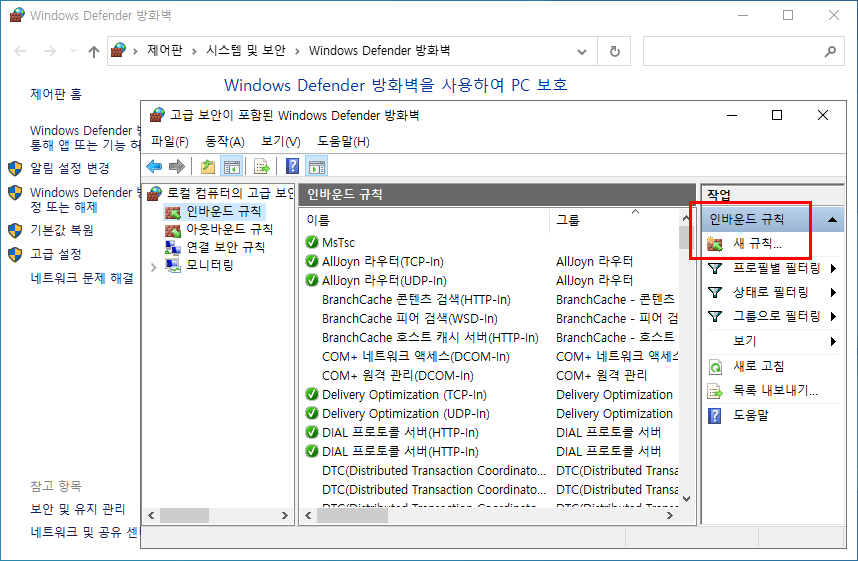858x561 pixels.
Task: Click the shield icon beside 알림 설정 변경
Action: tap(15, 168)
